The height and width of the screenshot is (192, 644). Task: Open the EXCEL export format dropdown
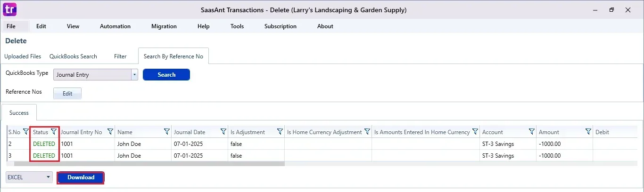click(x=48, y=177)
